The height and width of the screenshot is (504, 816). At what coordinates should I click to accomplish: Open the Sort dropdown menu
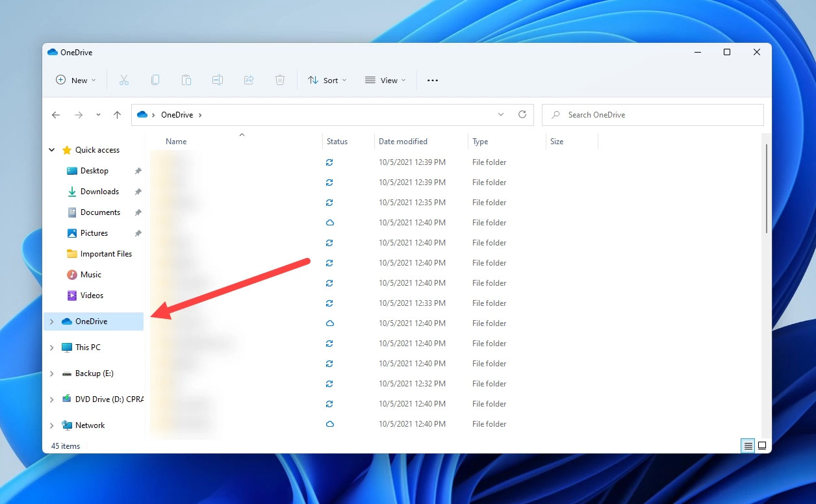[x=327, y=80]
